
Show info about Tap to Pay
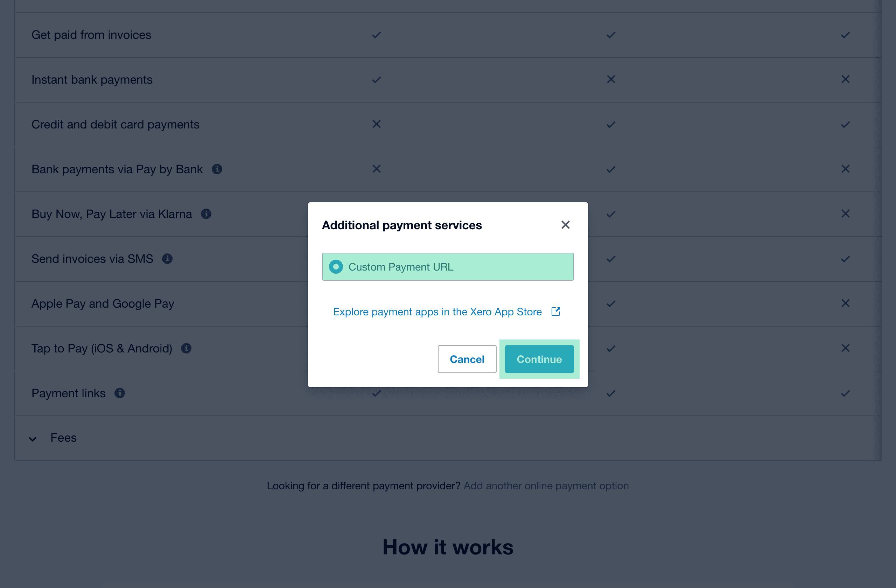tap(186, 348)
